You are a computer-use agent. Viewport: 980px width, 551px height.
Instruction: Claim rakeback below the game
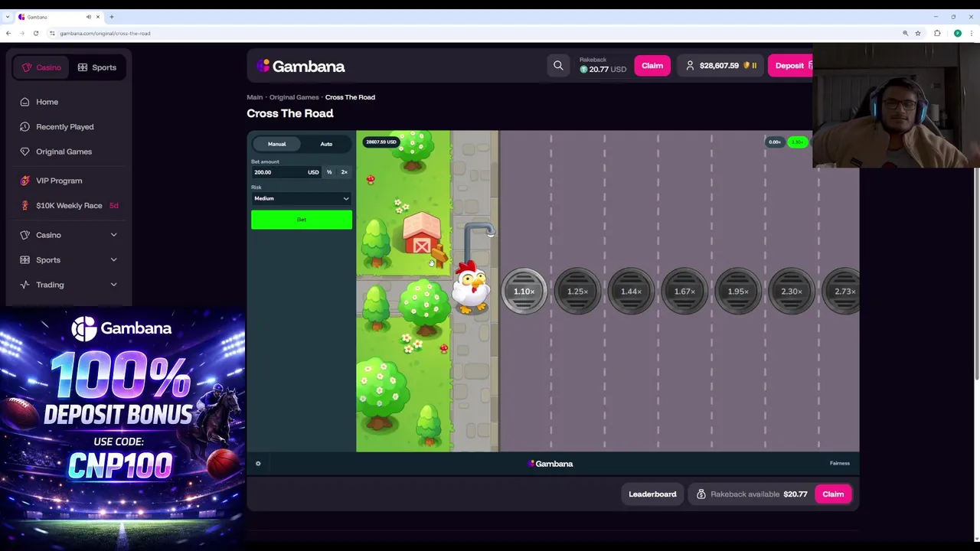point(833,494)
